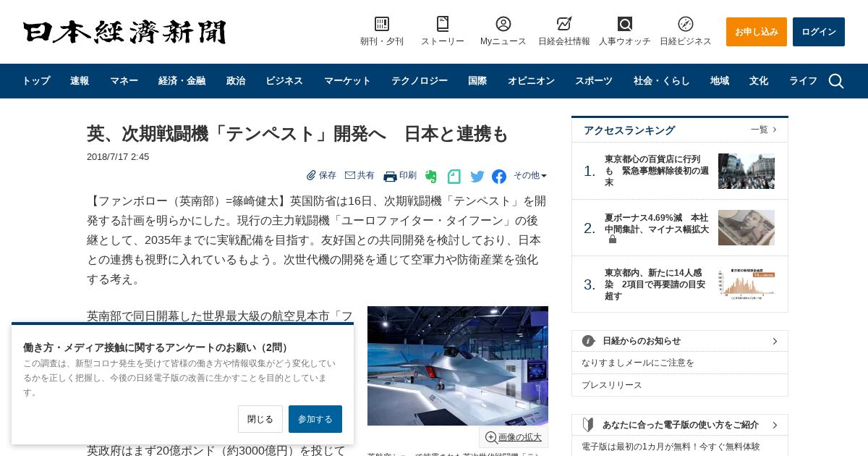This screenshot has width=868, height=456.
Task: Open the Myニュース profile icon
Action: (x=503, y=24)
